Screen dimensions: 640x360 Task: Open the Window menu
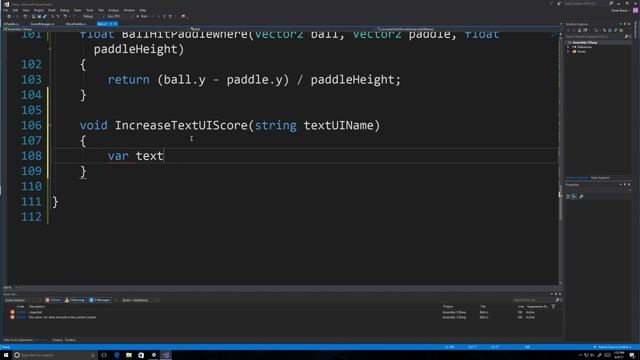point(129,10)
